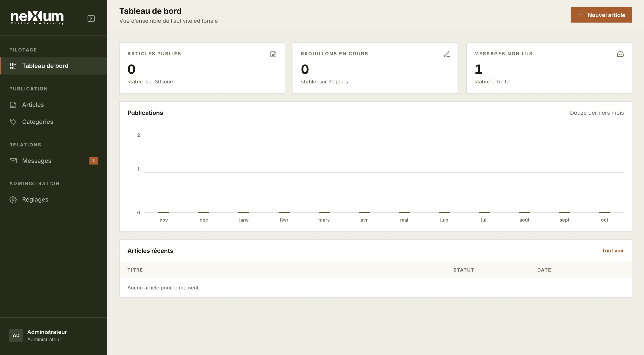The height and width of the screenshot is (355, 644).
Task: Click the Nexum Partners Advisory logo
Action: (x=37, y=18)
